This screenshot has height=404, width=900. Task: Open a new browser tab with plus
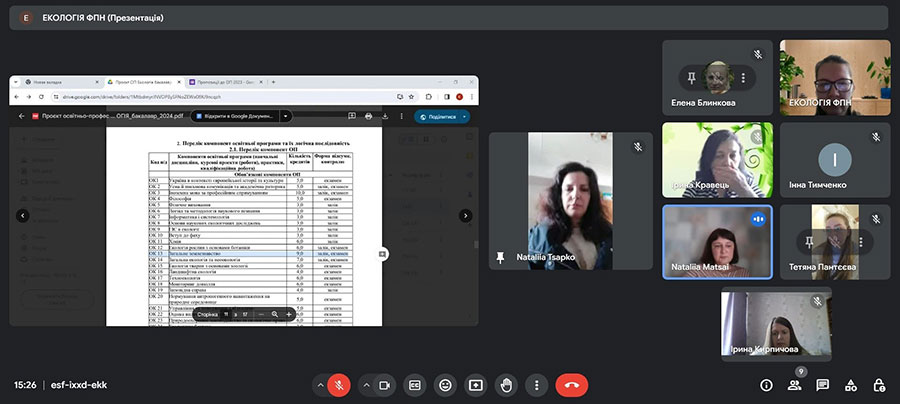(x=273, y=83)
